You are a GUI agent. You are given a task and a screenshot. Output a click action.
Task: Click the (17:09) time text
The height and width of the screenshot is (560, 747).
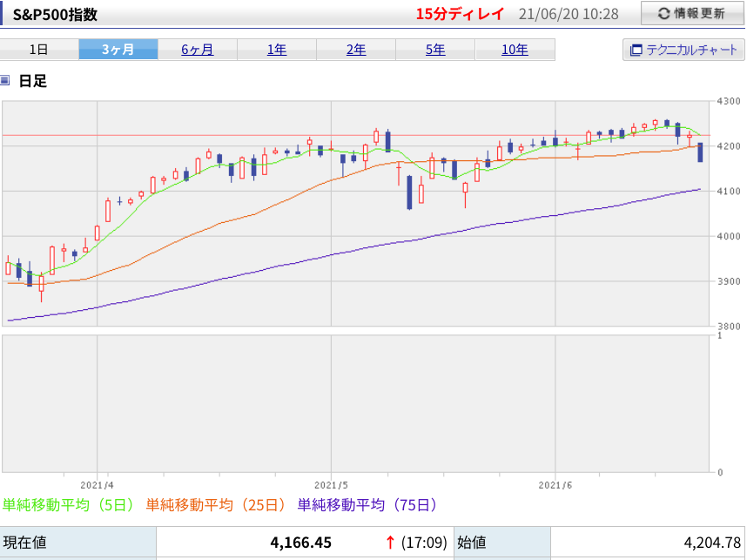424,543
